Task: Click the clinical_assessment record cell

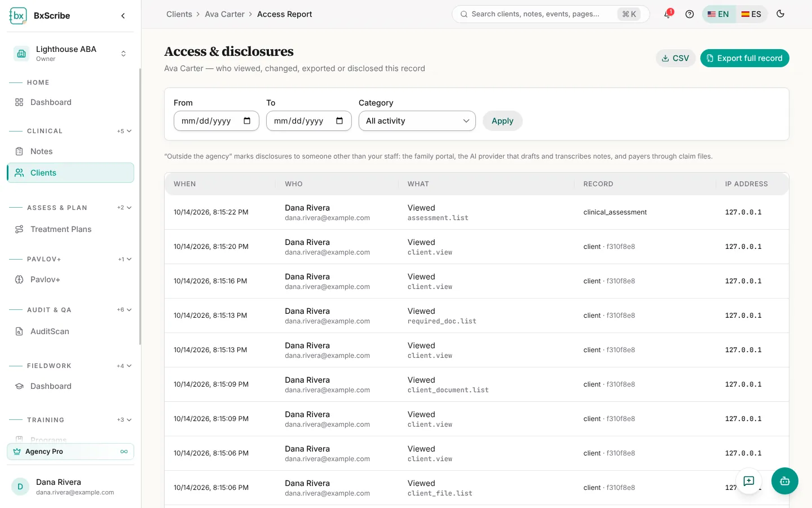Action: [615, 212]
